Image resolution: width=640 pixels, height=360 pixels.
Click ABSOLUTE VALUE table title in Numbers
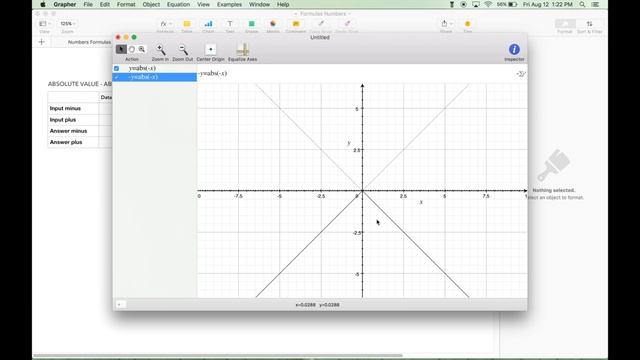click(x=80, y=84)
